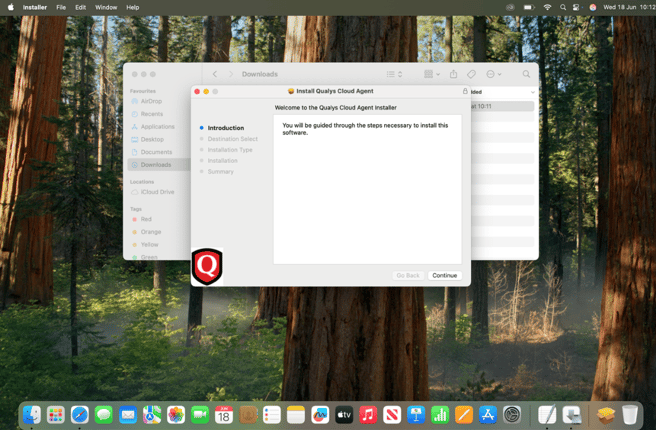This screenshot has height=430, width=656.
Task: Select the Installation Type step
Action: click(x=230, y=150)
